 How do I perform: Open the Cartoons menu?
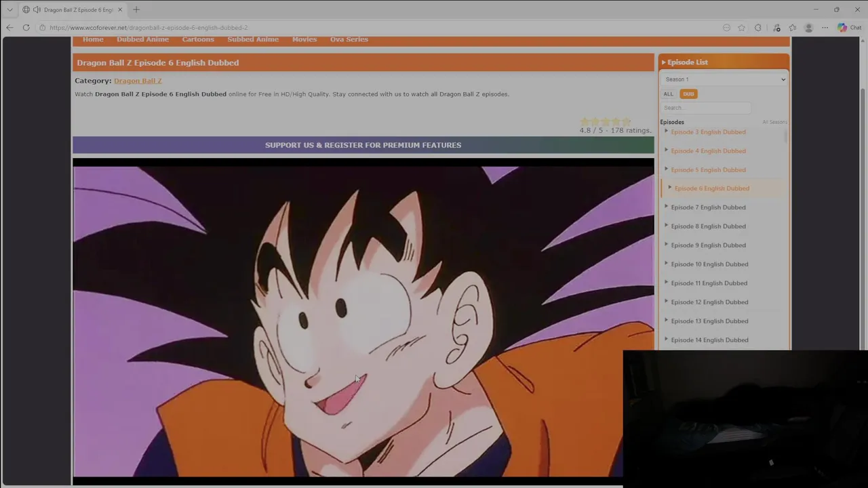pyautogui.click(x=198, y=39)
